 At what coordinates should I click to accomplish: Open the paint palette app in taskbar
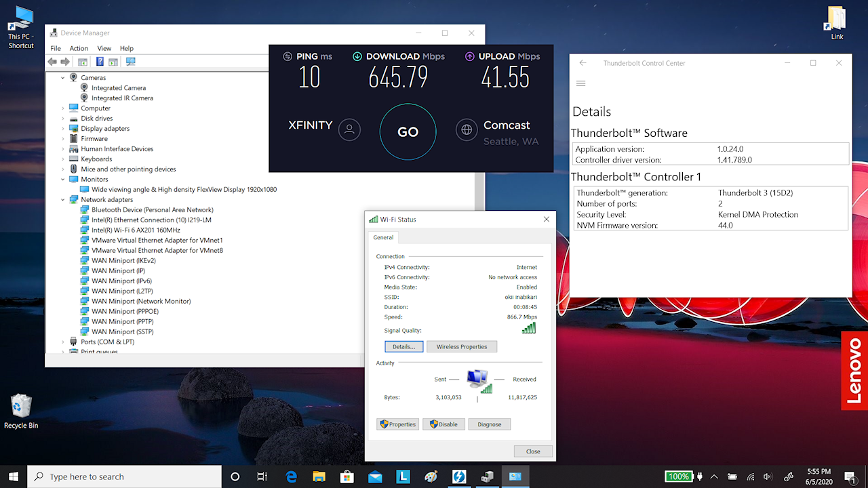tap(431, 476)
